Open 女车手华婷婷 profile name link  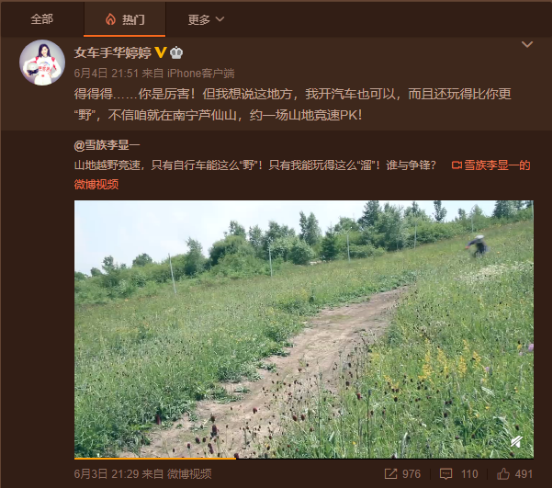tap(113, 53)
